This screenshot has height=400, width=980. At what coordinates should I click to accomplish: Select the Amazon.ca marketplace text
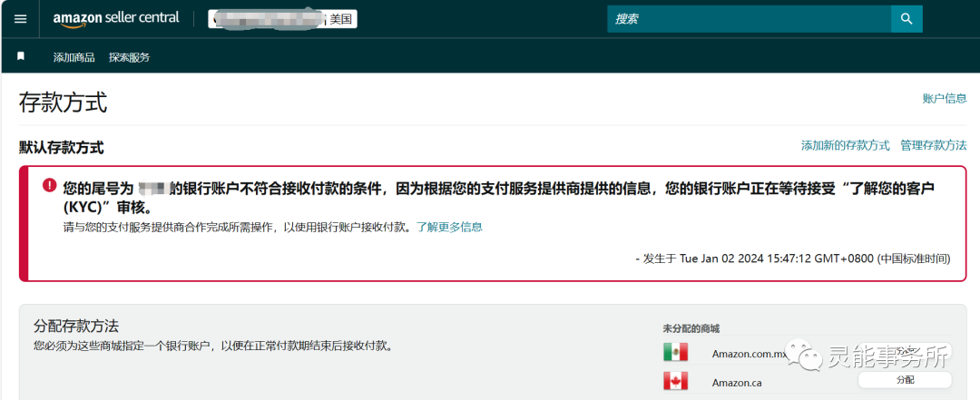[x=737, y=383]
